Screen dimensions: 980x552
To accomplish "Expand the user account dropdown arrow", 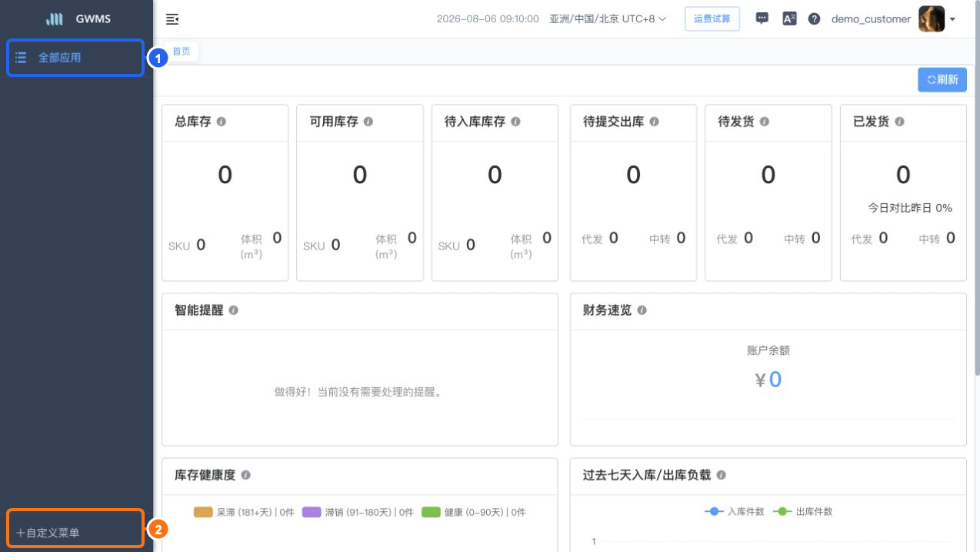I will (x=952, y=19).
